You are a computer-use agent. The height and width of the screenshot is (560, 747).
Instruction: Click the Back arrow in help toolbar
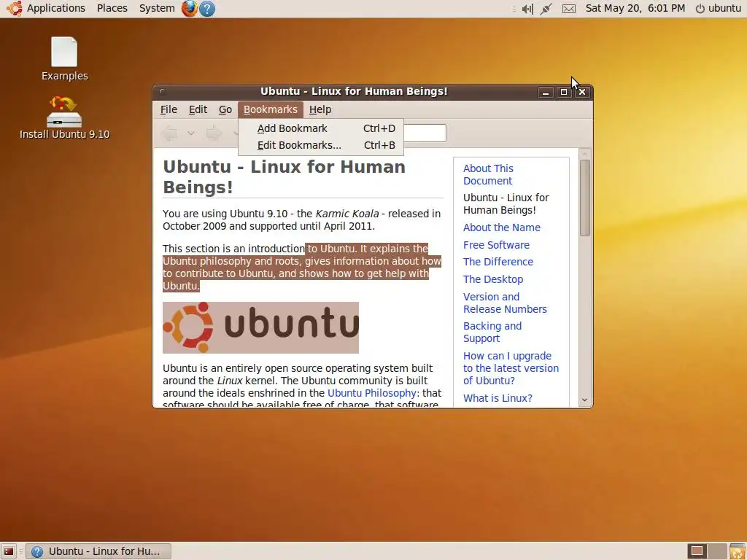169,133
